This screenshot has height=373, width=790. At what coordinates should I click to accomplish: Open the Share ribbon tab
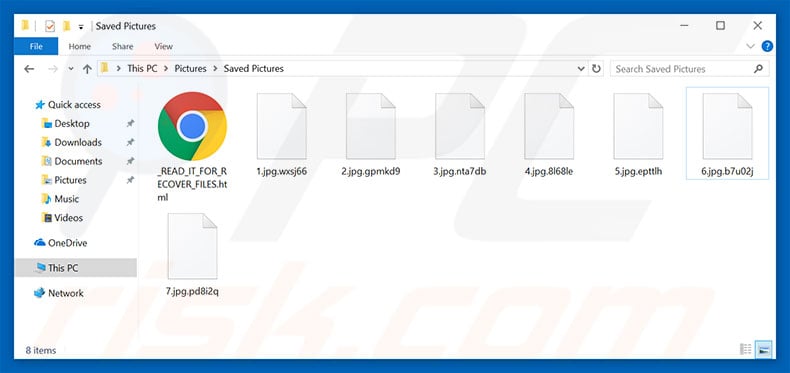(122, 46)
